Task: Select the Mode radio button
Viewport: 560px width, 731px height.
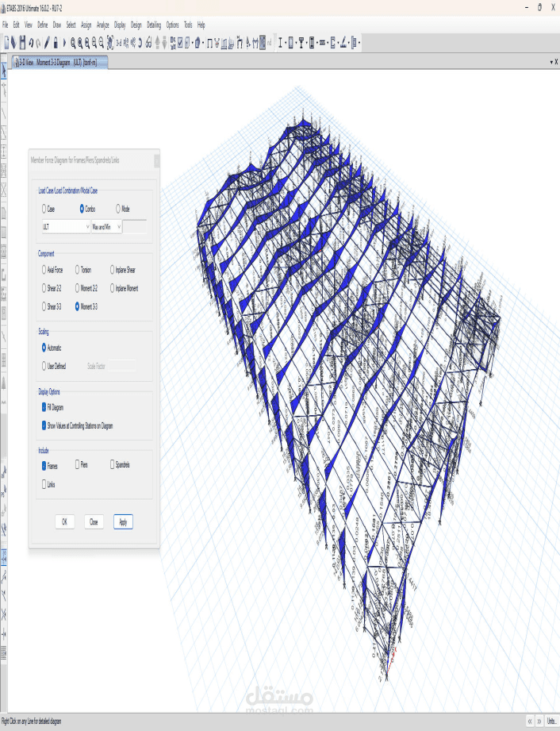Action: pyautogui.click(x=118, y=209)
